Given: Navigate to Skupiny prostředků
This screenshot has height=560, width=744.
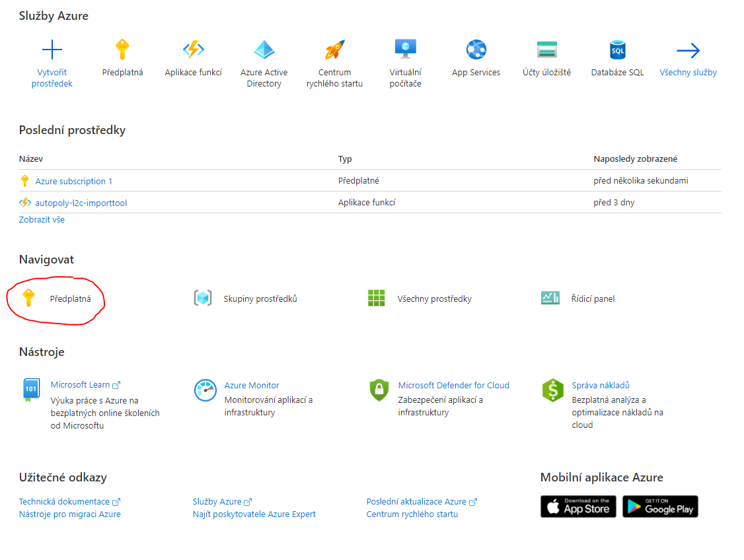Looking at the screenshot, I should (x=260, y=299).
